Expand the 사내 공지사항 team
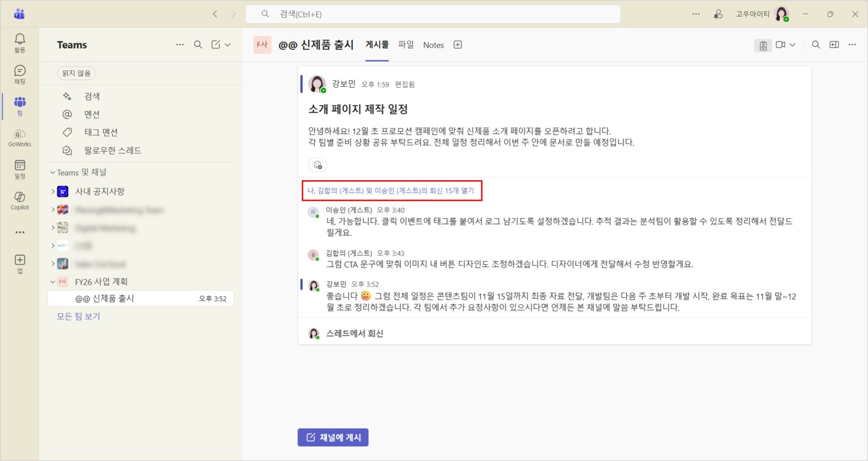Screen dimensions: 868x461 tap(53, 192)
